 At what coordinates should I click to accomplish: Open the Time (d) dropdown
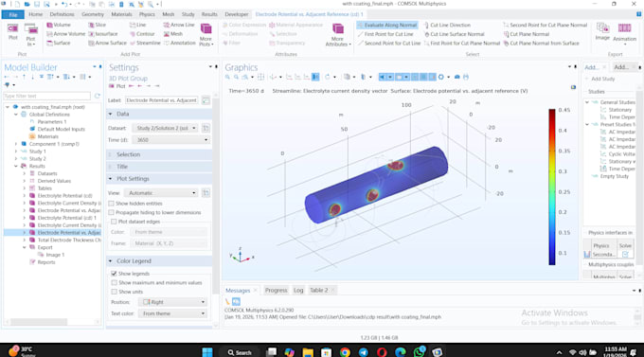coord(171,140)
